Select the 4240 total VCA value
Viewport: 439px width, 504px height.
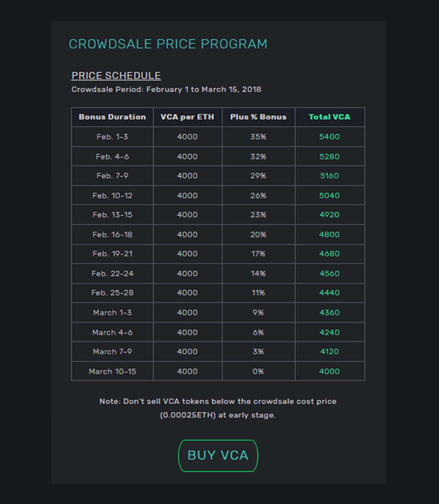(x=329, y=332)
